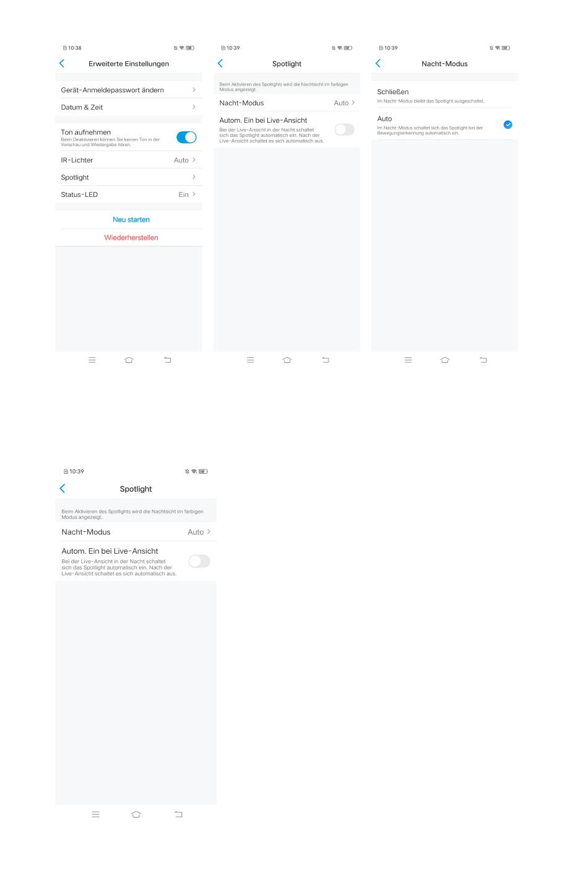Go back from Erweiterte Einstellungen screen
This screenshot has height=872, width=588.
62,63
